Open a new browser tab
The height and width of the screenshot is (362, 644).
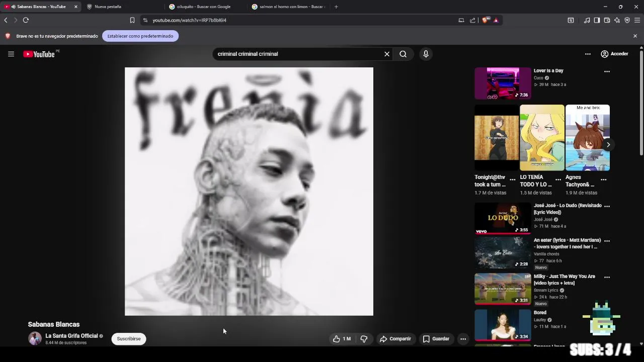coord(336,7)
